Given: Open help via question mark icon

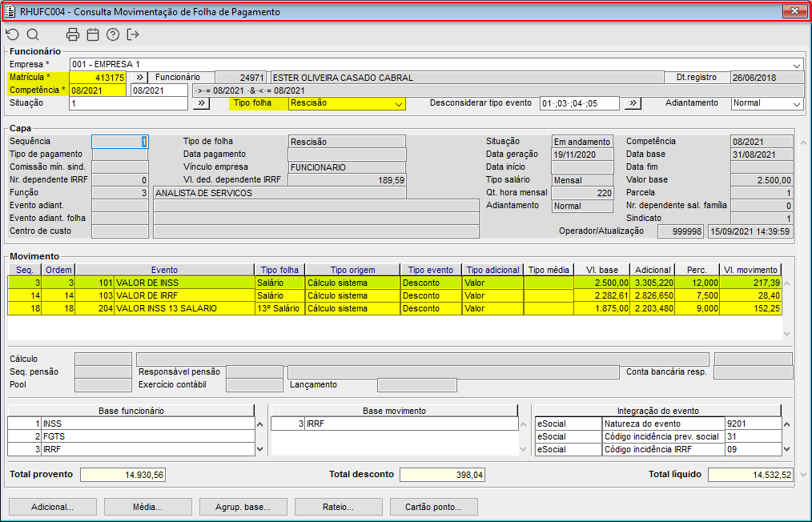Looking at the screenshot, I should point(113,34).
